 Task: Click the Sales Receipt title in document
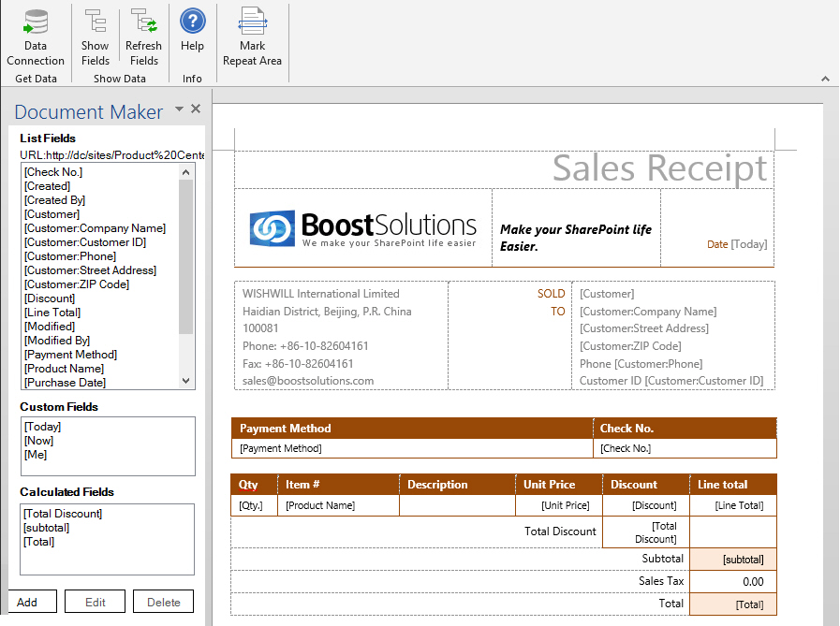coord(659,168)
